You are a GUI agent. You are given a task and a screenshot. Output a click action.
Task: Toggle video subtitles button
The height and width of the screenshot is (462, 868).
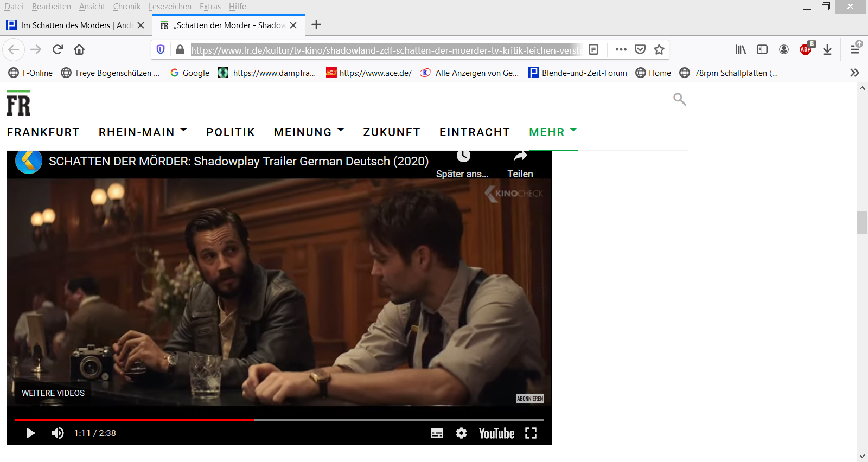(437, 433)
